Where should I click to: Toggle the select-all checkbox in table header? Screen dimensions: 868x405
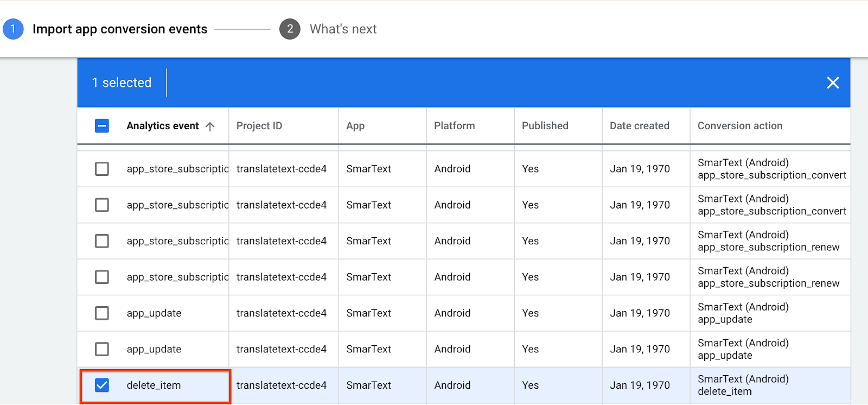click(102, 126)
